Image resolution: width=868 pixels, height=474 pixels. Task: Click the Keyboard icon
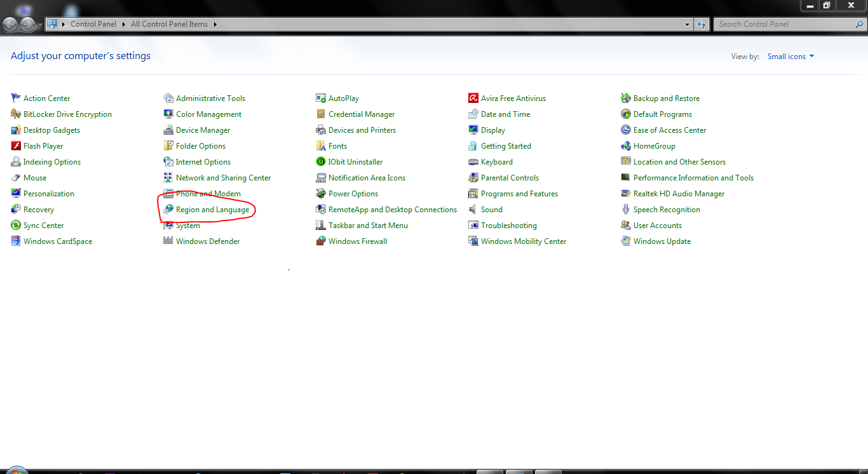(x=473, y=161)
